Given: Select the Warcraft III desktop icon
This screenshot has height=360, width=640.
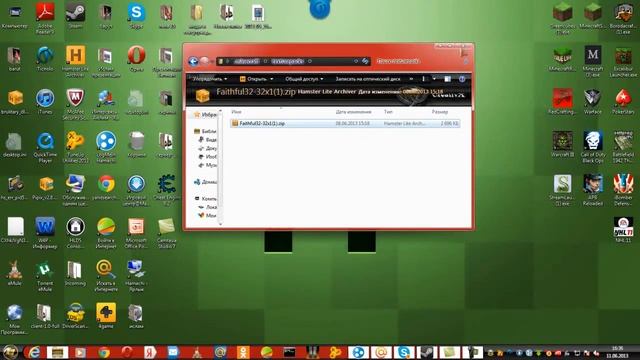Looking at the screenshot, I should click(562, 144).
